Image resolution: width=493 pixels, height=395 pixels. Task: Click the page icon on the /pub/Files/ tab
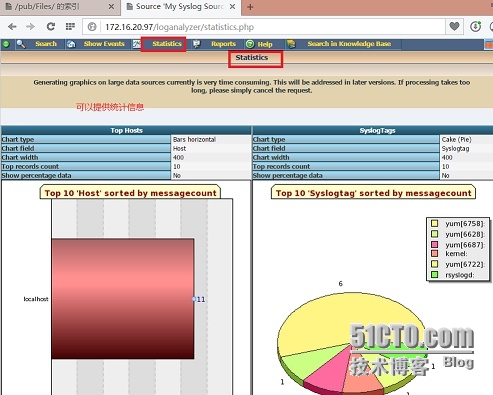click(x=9, y=6)
